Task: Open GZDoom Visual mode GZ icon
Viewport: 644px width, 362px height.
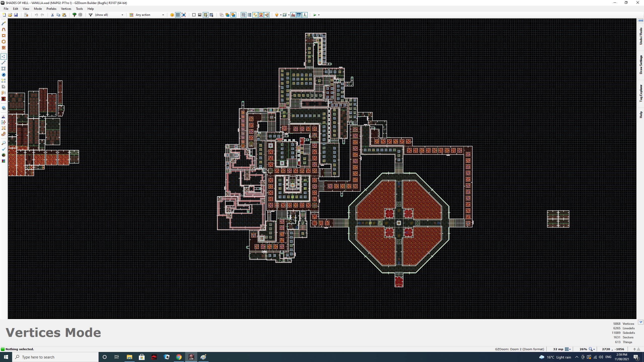Action: click(x=4, y=108)
